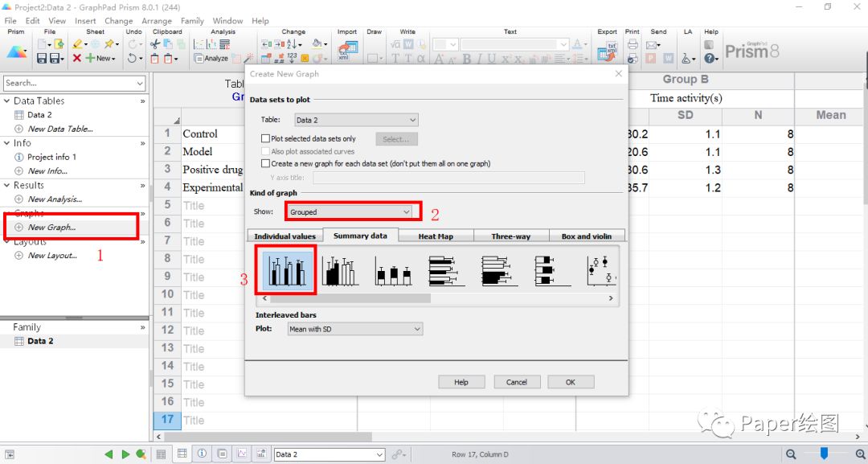Click the import txt/xml icon

[347, 50]
